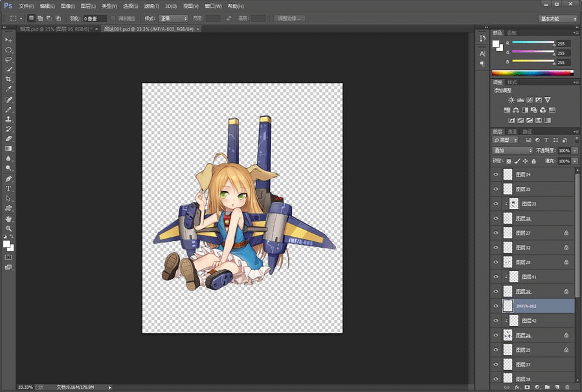Image resolution: width=582 pixels, height=392 pixels.
Task: Create a new layer group
Action: pos(547,387)
